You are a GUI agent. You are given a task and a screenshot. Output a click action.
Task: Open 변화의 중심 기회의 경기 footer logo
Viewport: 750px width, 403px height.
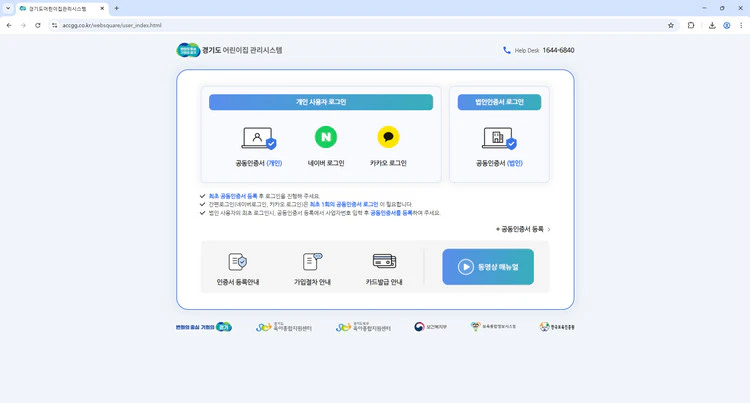(204, 327)
